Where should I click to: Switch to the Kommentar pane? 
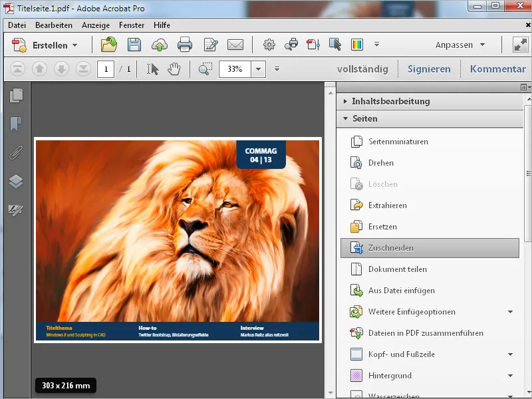coord(497,69)
